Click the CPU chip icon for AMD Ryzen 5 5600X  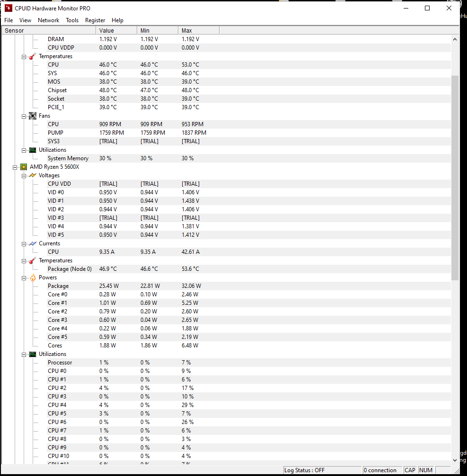pyautogui.click(x=23, y=167)
